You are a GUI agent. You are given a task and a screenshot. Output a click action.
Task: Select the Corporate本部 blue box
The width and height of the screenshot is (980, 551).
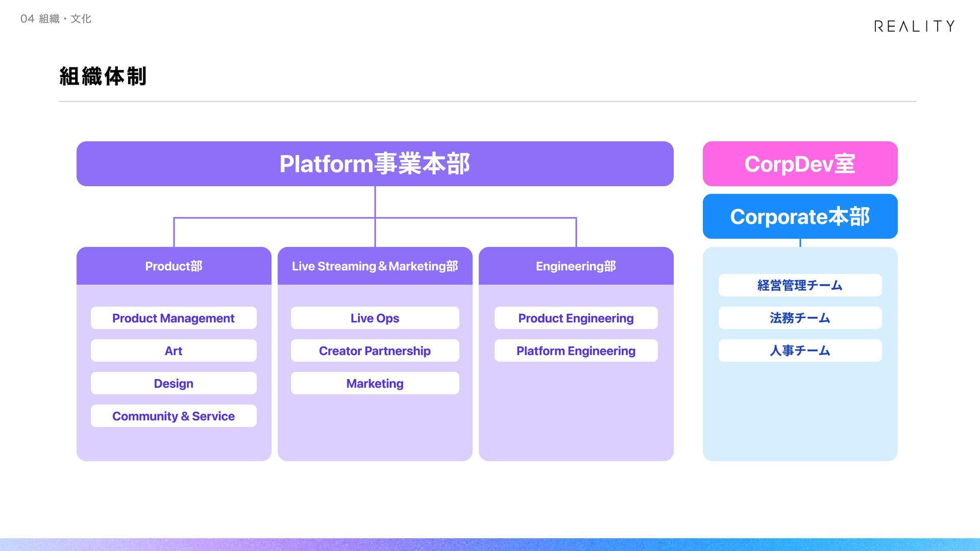click(799, 216)
